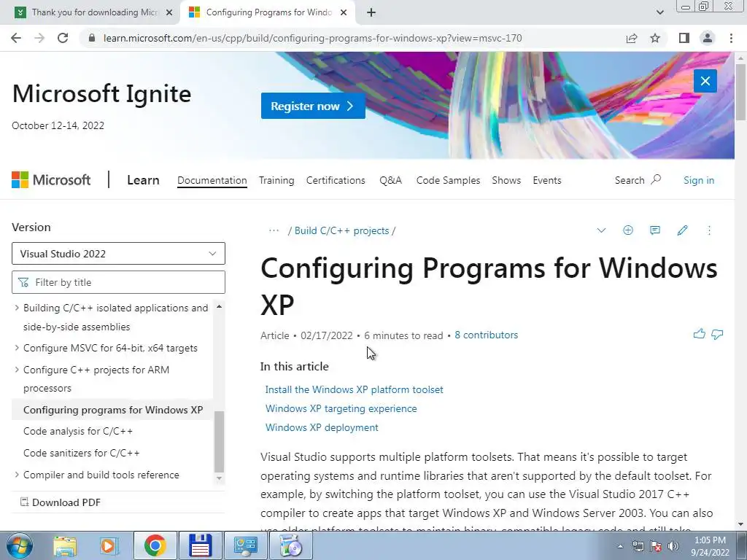The image size is (747, 560).
Task: Click the add to collection plus icon
Action: coord(628,230)
